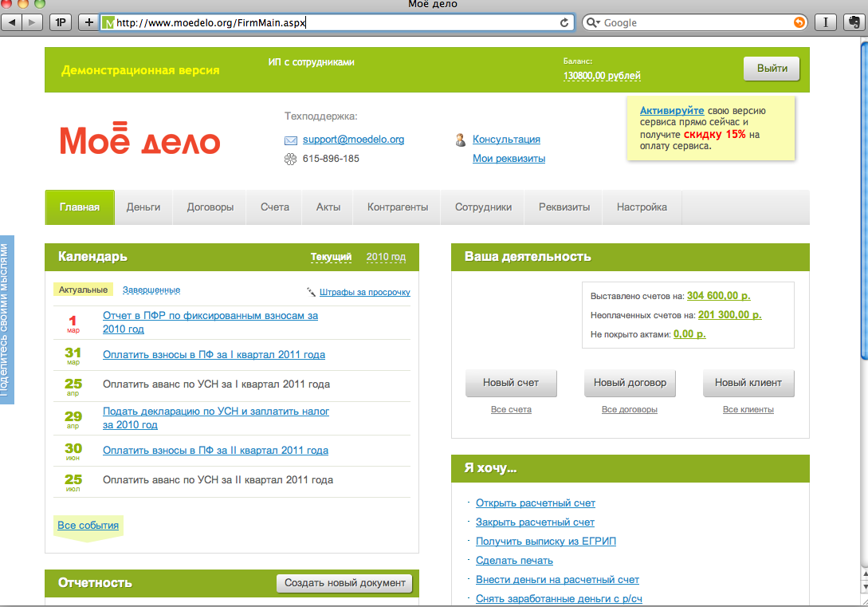Click the orange snapback icon in search field
This screenshot has width=868, height=607.
tap(799, 22)
